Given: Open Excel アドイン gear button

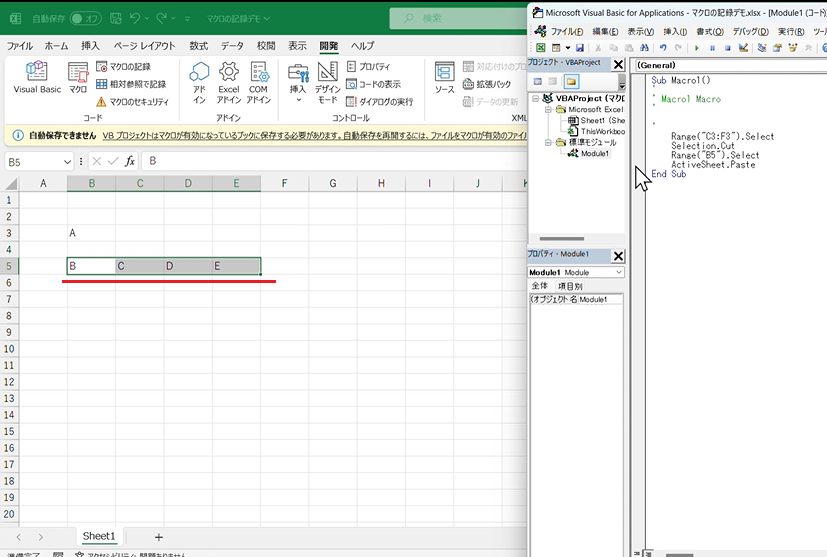Looking at the screenshot, I should pyautogui.click(x=229, y=82).
